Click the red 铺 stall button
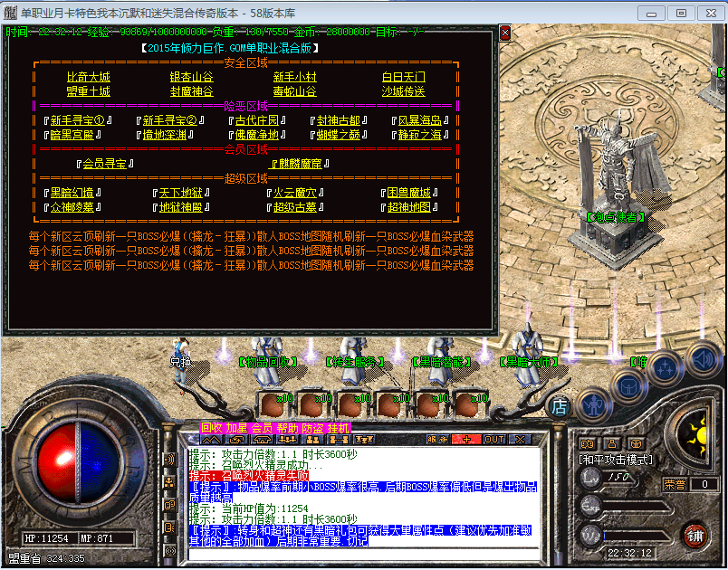 click(694, 536)
